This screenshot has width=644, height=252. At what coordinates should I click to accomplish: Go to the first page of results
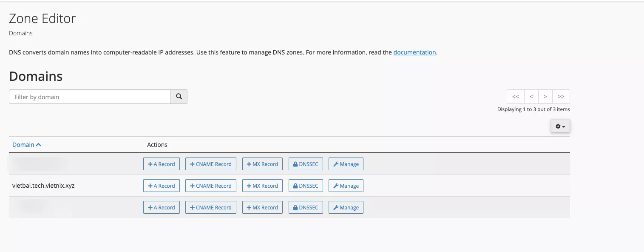515,97
